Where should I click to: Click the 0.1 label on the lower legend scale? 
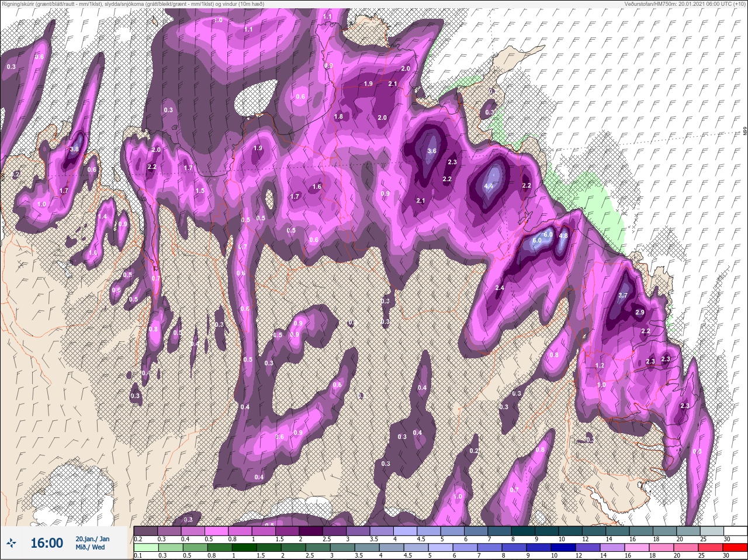point(138,555)
